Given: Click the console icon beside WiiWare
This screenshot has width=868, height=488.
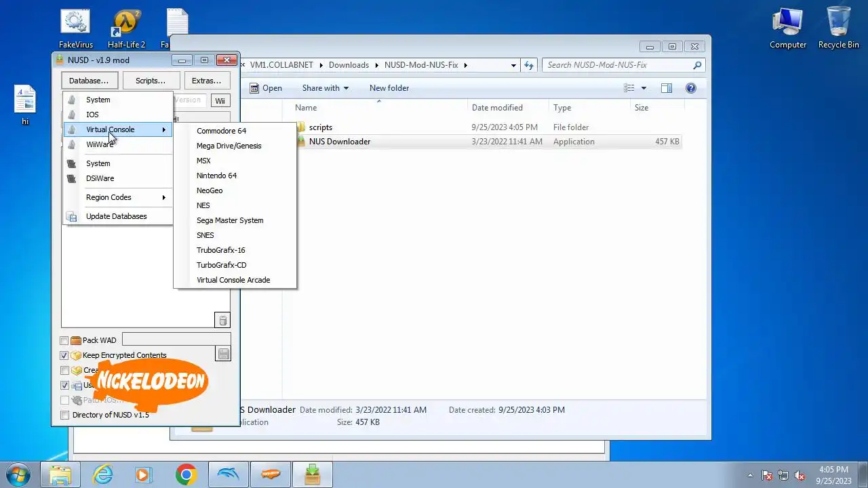Looking at the screenshot, I should click(72, 144).
